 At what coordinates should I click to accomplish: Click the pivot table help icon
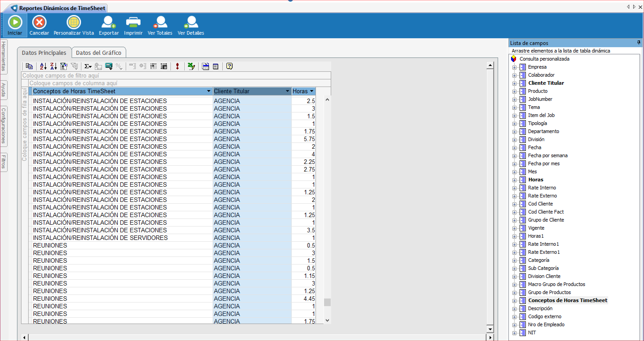(x=229, y=66)
